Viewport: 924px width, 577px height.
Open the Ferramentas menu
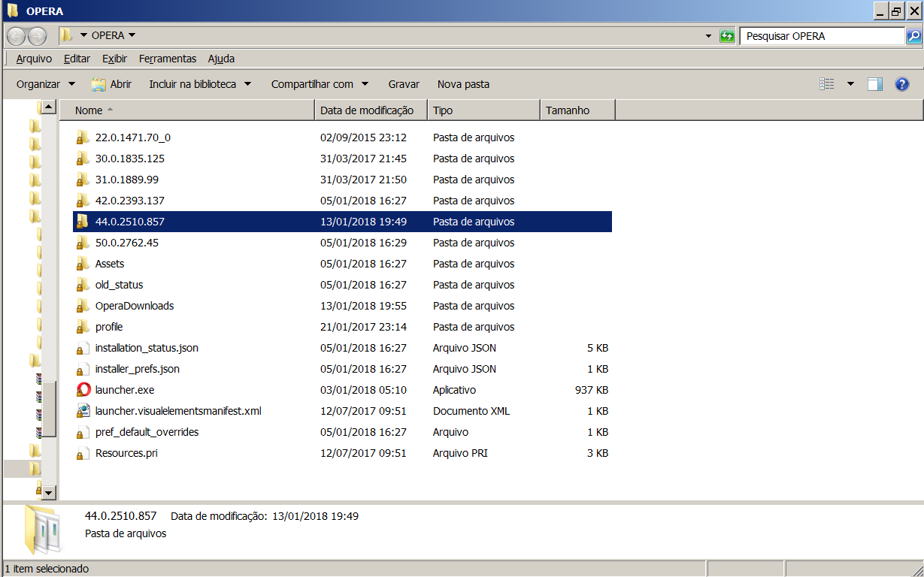click(x=168, y=59)
